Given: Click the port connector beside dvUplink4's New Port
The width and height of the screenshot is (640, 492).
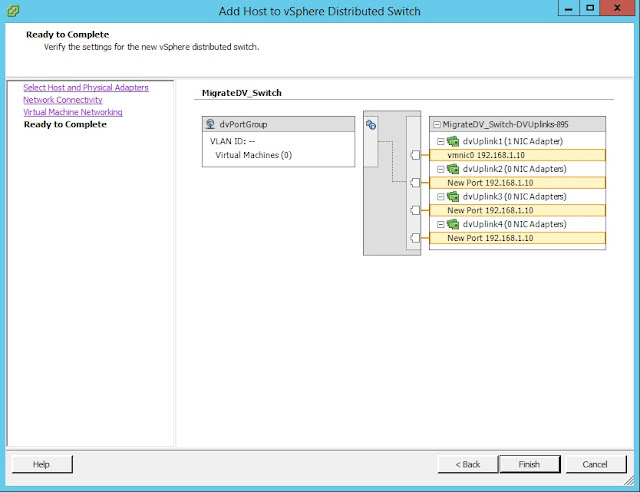Looking at the screenshot, I should 415,238.
